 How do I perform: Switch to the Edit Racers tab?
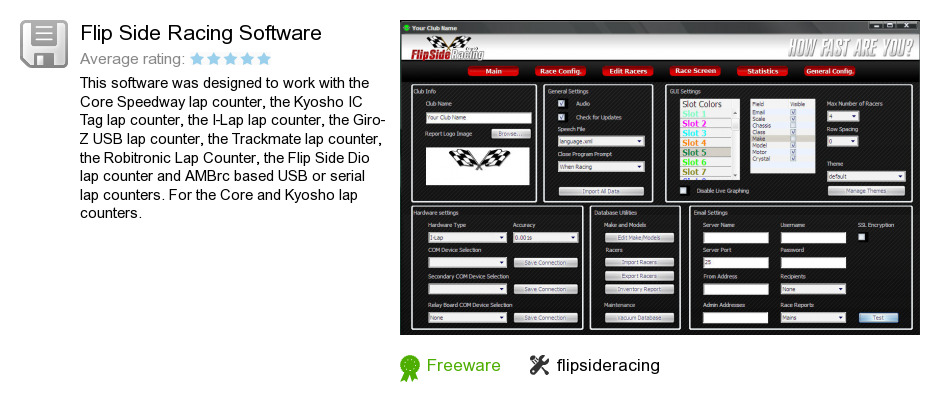(x=628, y=71)
